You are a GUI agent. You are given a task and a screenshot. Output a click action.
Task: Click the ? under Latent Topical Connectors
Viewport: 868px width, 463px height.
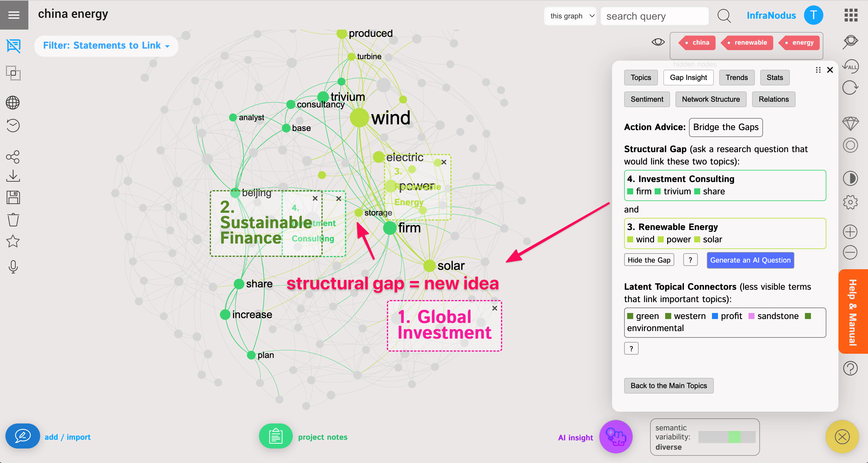pos(631,348)
